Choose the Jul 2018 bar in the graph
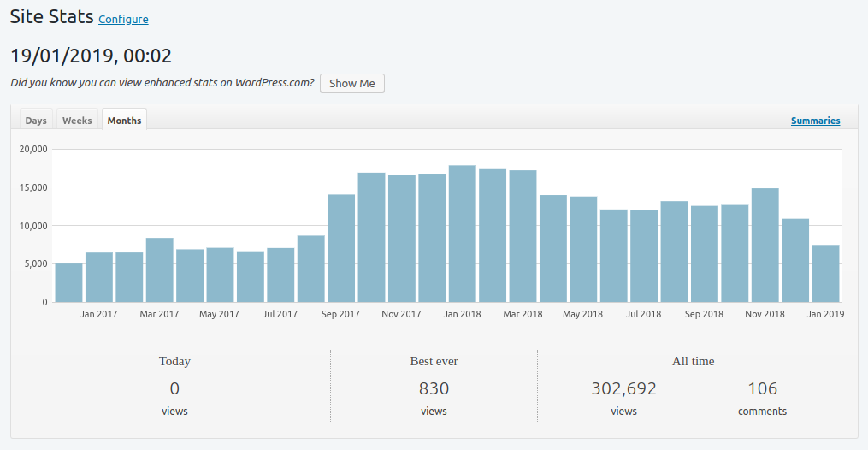 (644, 257)
